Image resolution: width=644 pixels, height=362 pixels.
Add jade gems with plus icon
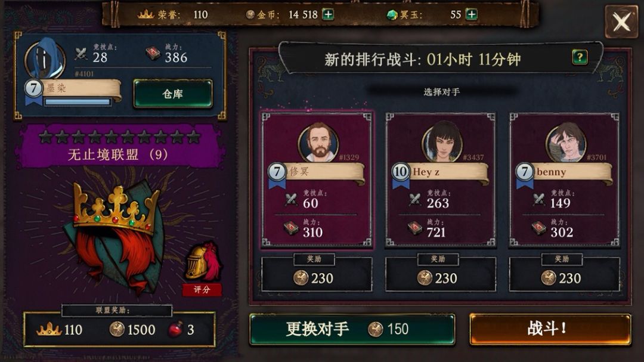(x=472, y=15)
